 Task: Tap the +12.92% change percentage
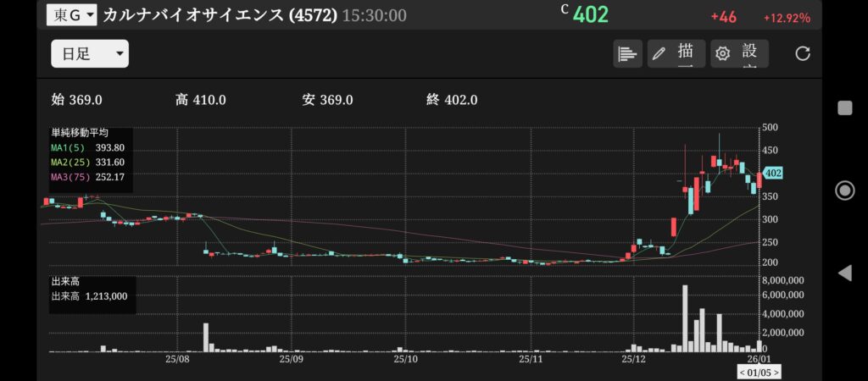pos(786,18)
